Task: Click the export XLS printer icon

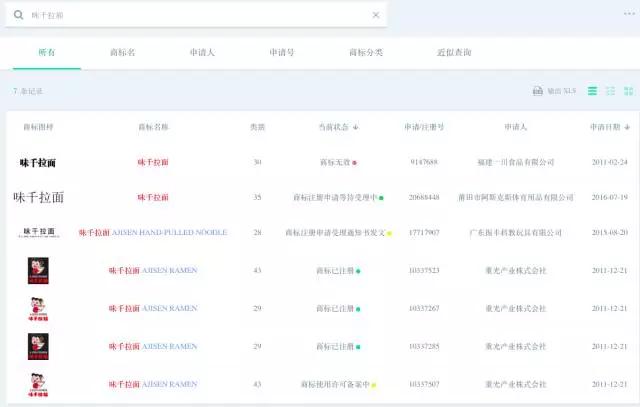Action: [x=538, y=91]
